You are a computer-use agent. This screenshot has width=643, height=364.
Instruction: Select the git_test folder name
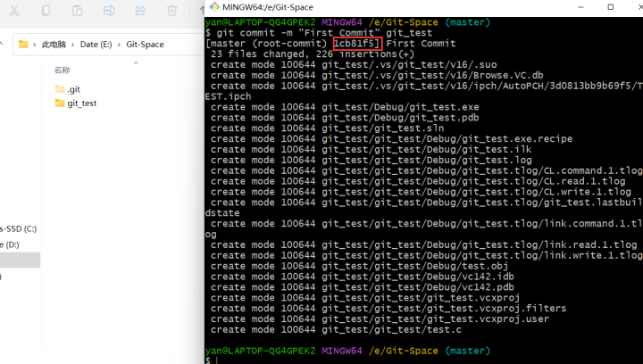pos(82,103)
